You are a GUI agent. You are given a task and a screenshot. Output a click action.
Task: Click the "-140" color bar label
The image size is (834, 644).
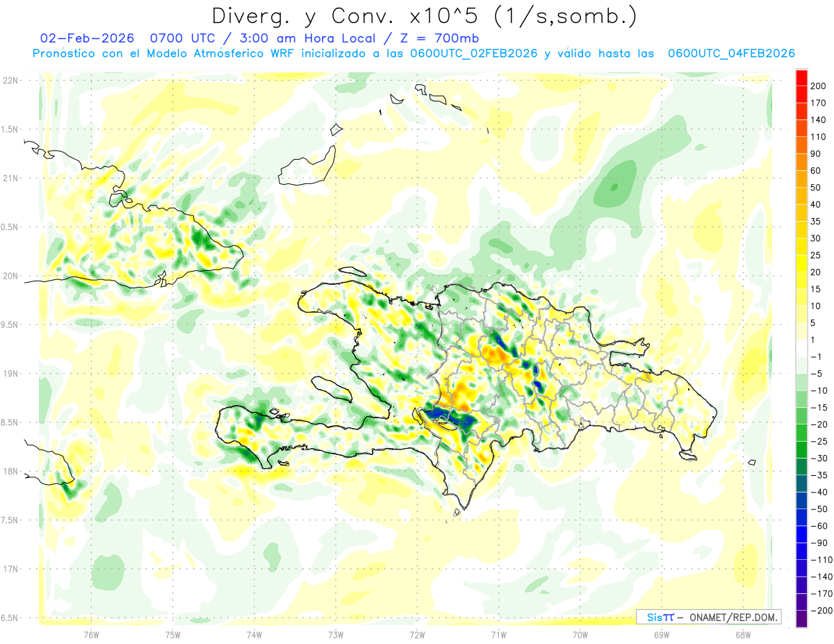[x=823, y=577]
